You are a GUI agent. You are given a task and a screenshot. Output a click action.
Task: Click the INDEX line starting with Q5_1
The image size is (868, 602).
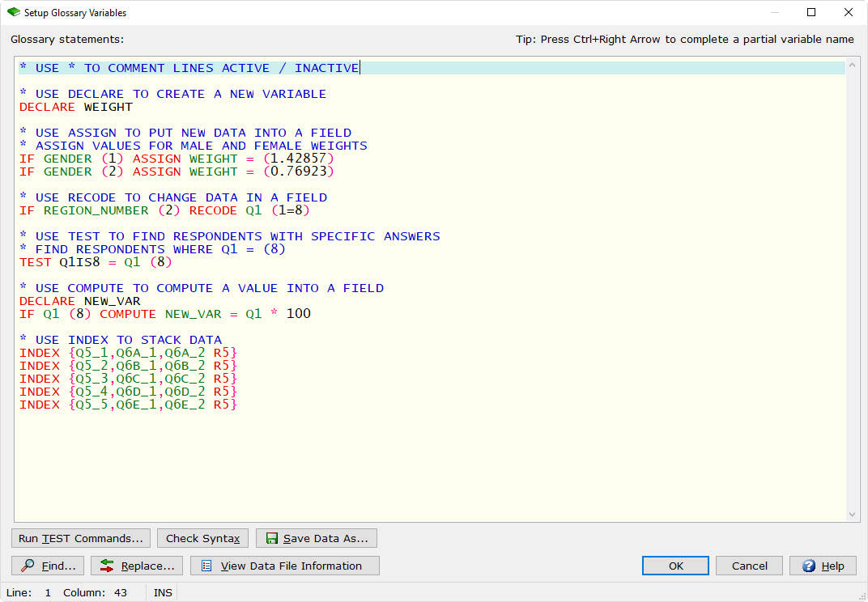click(129, 353)
